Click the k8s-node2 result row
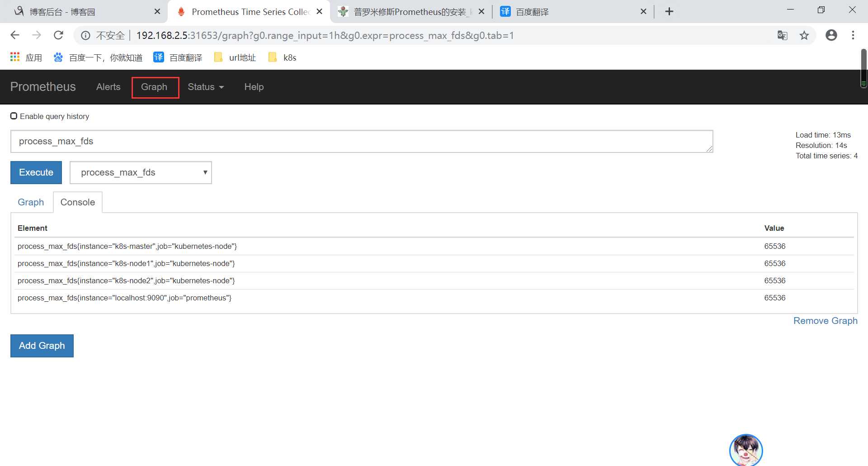The height and width of the screenshot is (466, 868). click(x=434, y=281)
